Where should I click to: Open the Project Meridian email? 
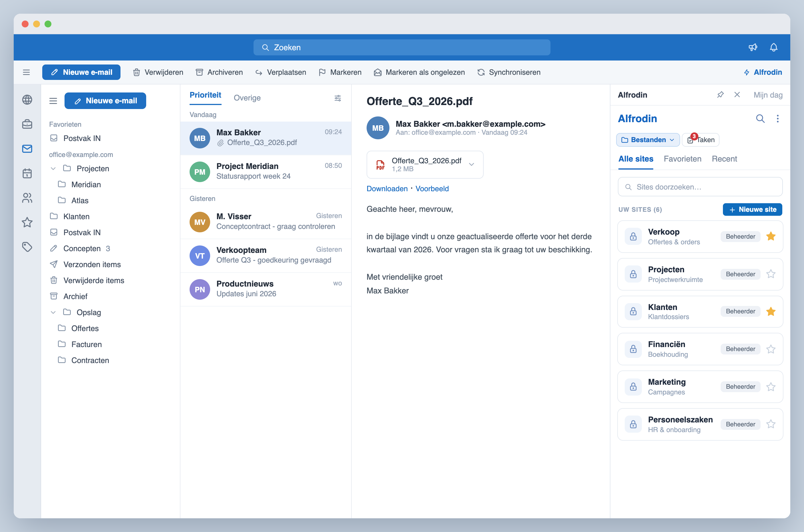(266, 172)
